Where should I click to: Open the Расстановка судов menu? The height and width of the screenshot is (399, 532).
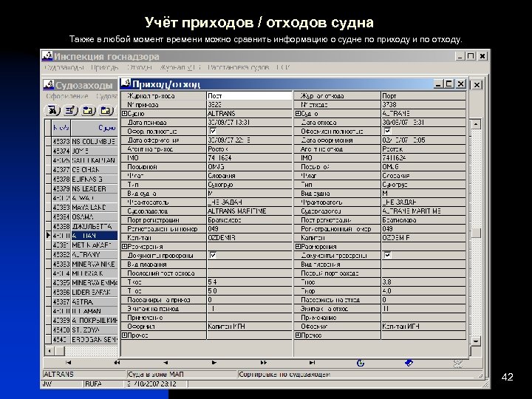coord(238,67)
